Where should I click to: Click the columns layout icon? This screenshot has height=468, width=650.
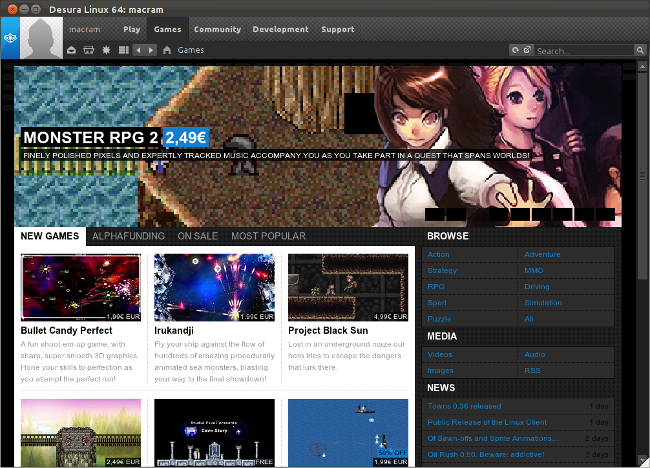tap(124, 50)
